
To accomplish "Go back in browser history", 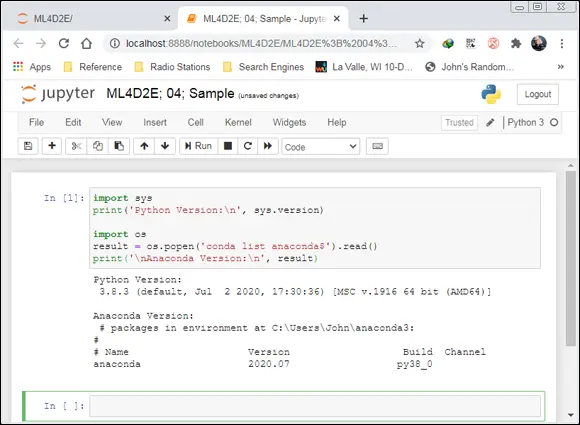I will [x=18, y=44].
